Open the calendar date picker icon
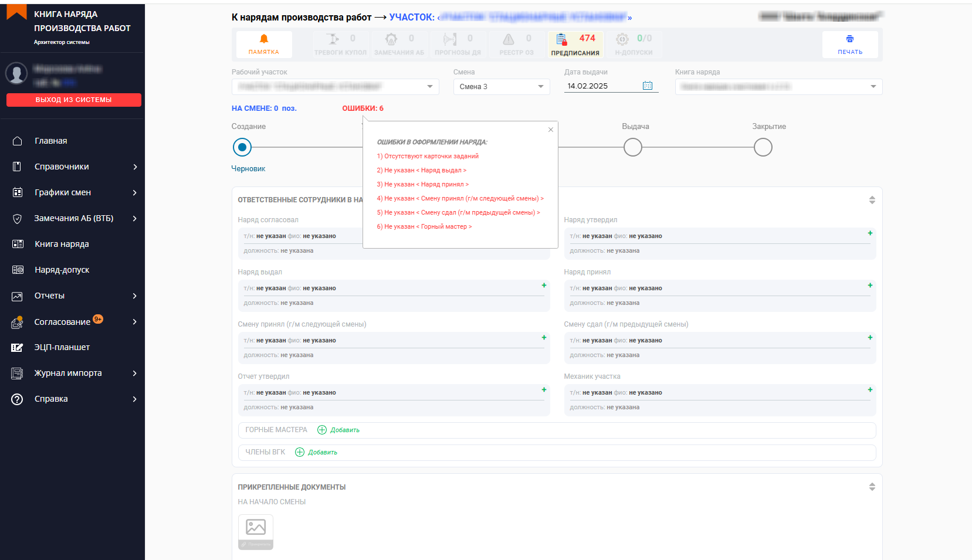This screenshot has width=972, height=560. pyautogui.click(x=647, y=86)
